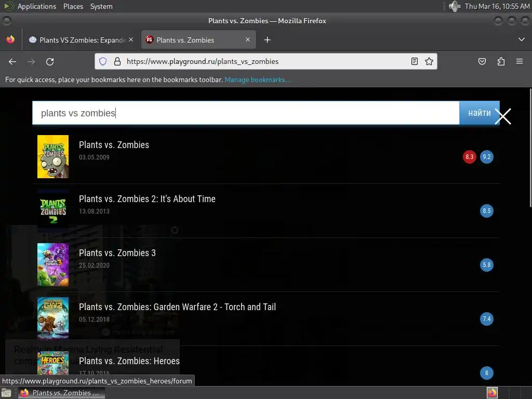Open Plants vs. Zombies: Heroes result
The height and width of the screenshot is (399, 532).
[129, 361]
